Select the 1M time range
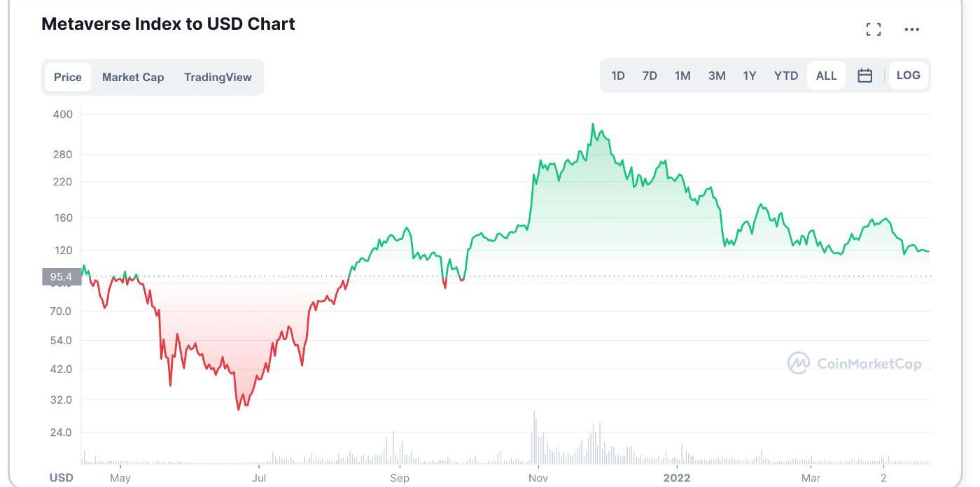The width and height of the screenshot is (980, 487). pyautogui.click(x=682, y=76)
